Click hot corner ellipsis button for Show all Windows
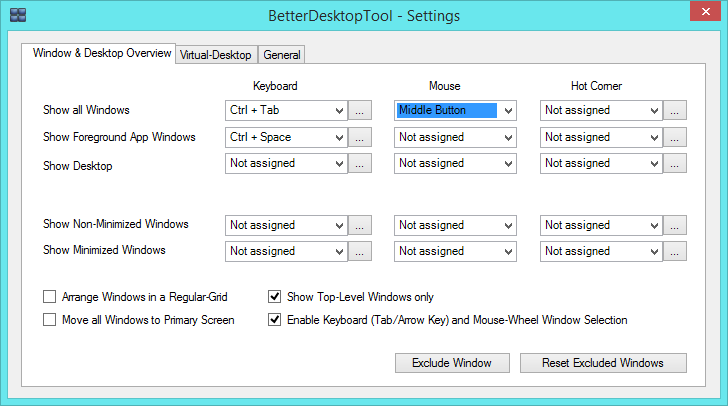Image resolution: width=728 pixels, height=406 pixels. [x=675, y=111]
